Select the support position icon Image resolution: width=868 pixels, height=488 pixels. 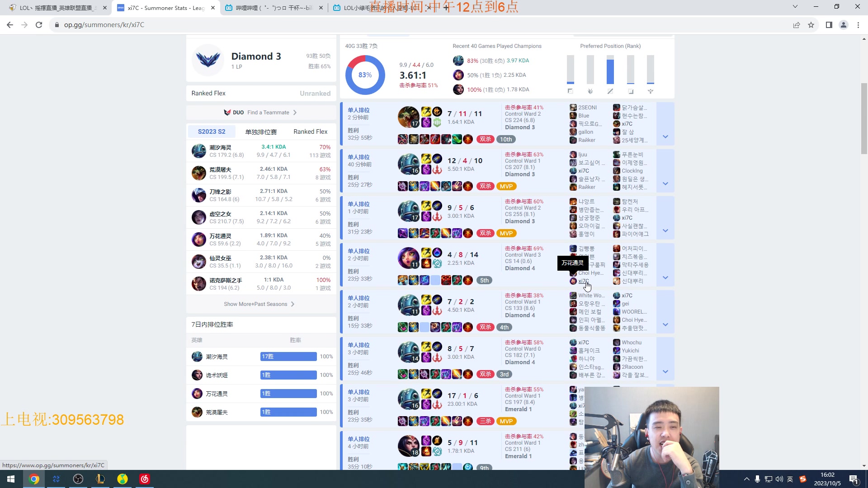651,91
